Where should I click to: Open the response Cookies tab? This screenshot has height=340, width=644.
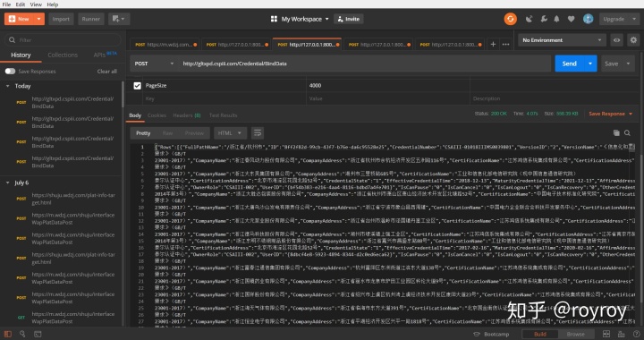point(157,115)
